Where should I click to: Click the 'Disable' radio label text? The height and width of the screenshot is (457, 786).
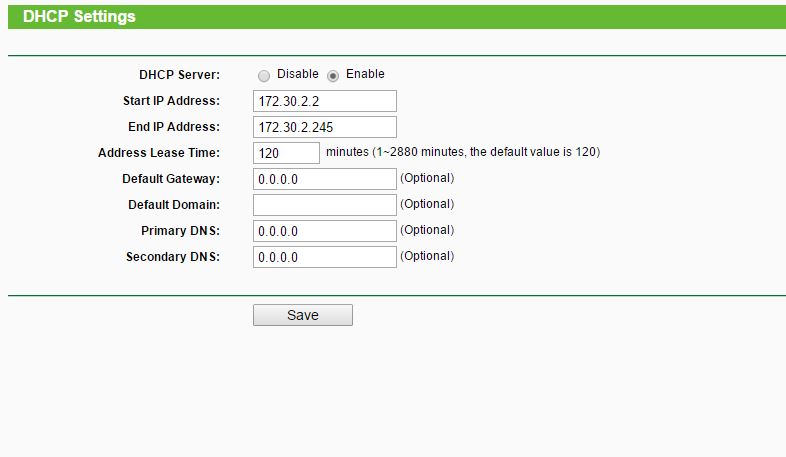298,74
